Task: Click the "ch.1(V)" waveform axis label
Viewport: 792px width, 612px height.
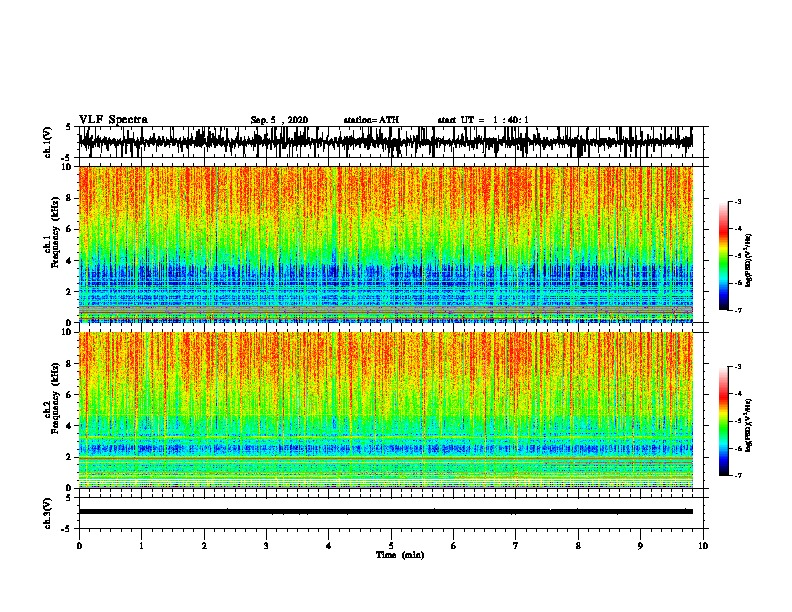Action: pos(48,142)
